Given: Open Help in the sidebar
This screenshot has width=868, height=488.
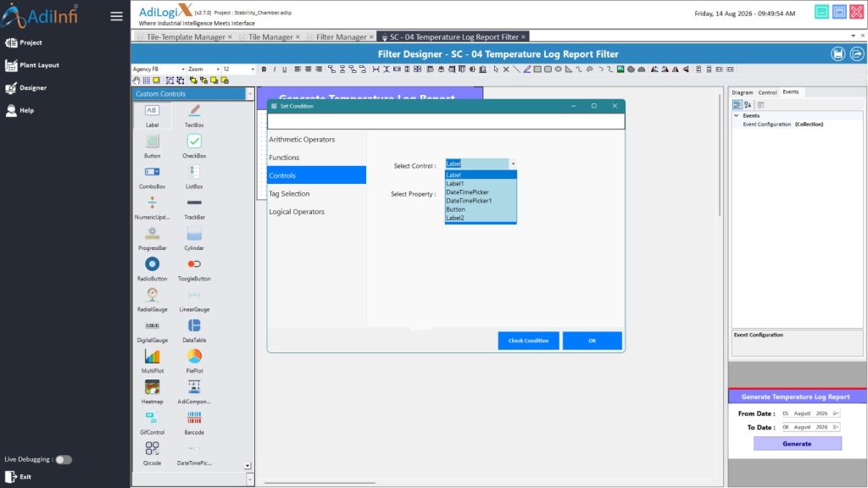Looking at the screenshot, I should click(20, 111).
